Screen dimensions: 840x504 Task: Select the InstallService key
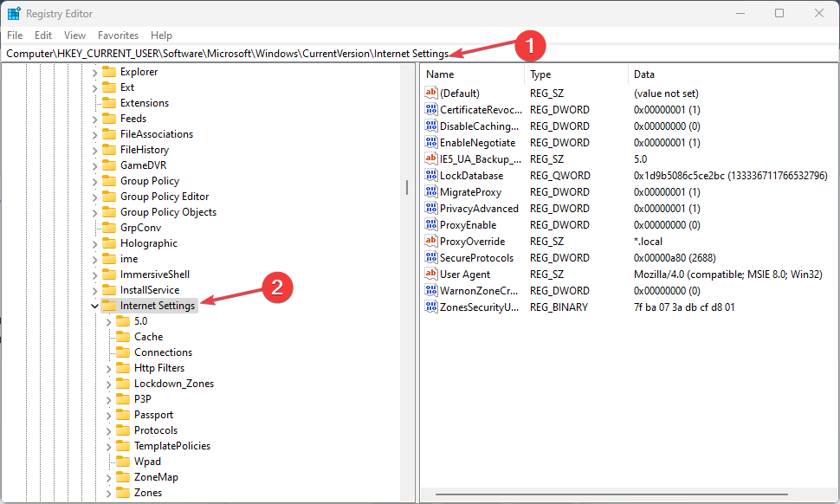150,290
